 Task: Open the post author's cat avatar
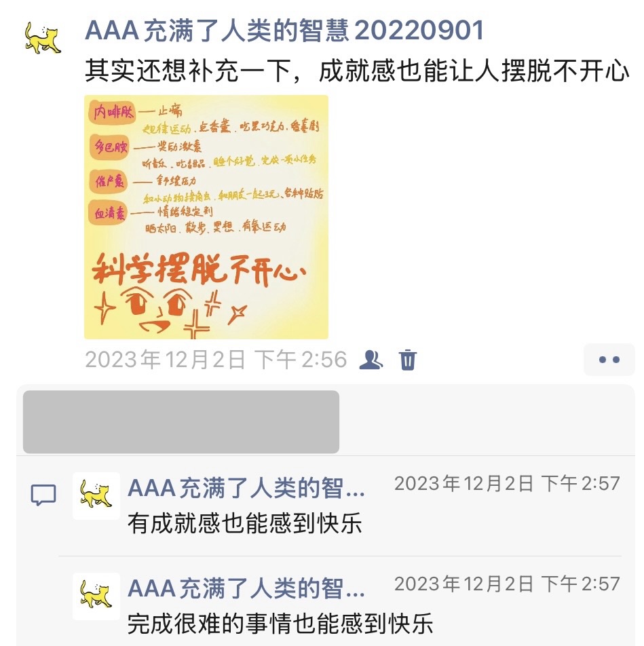43,38
